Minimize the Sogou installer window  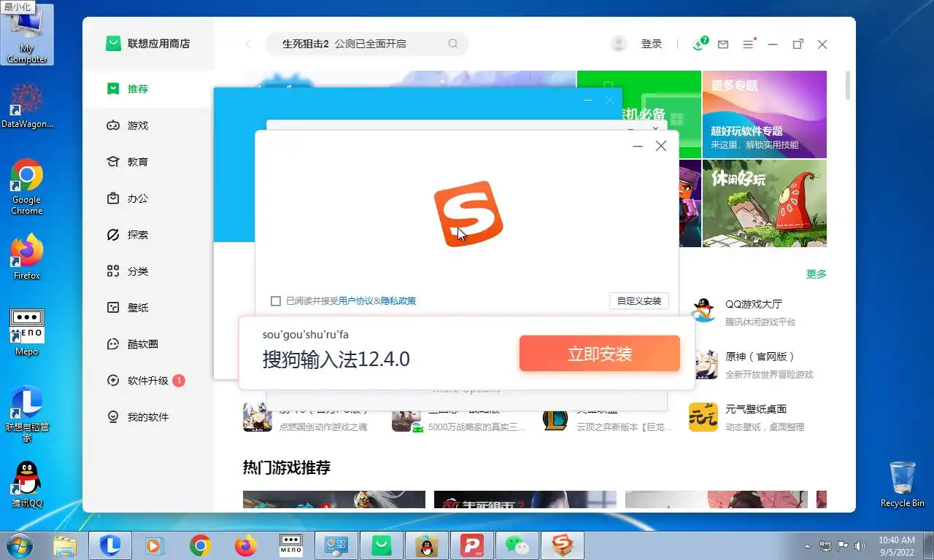(x=638, y=146)
